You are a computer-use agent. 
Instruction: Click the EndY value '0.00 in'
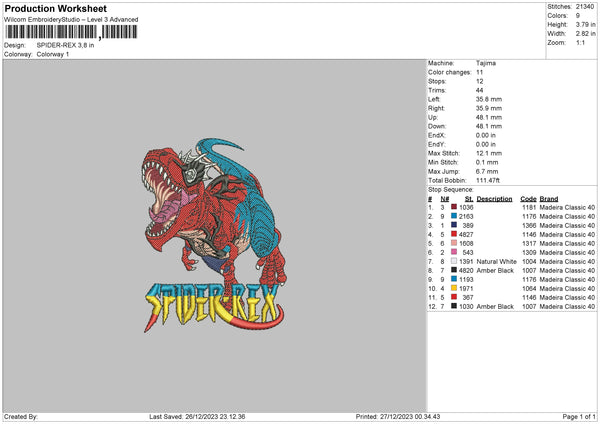click(486, 144)
